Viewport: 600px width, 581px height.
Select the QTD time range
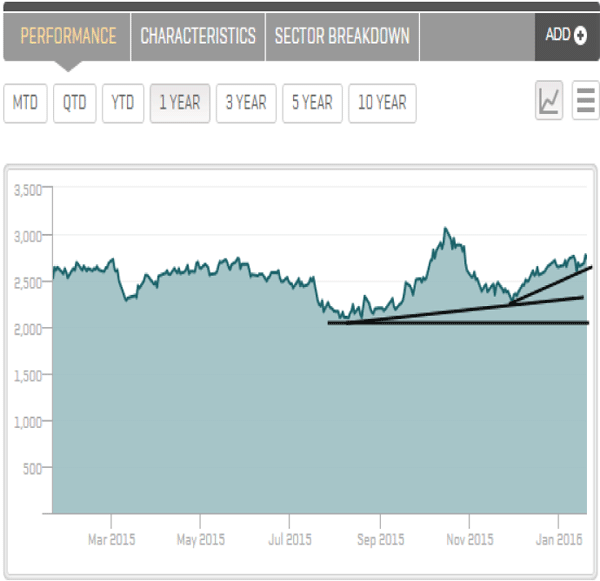pos(75,103)
